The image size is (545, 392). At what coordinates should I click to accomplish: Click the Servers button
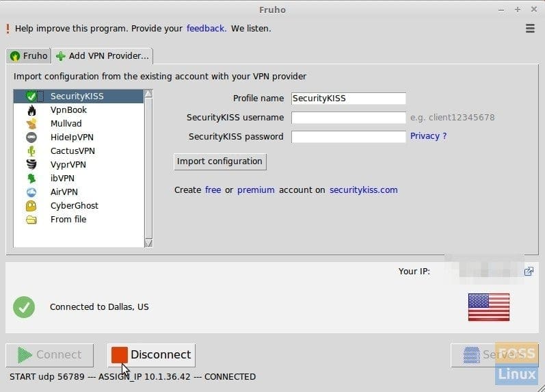pyautogui.click(x=494, y=355)
